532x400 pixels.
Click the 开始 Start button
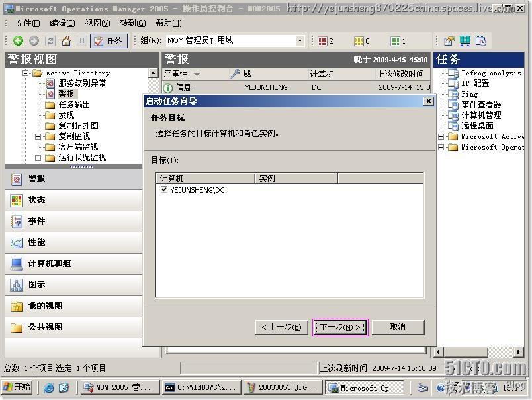point(17,387)
